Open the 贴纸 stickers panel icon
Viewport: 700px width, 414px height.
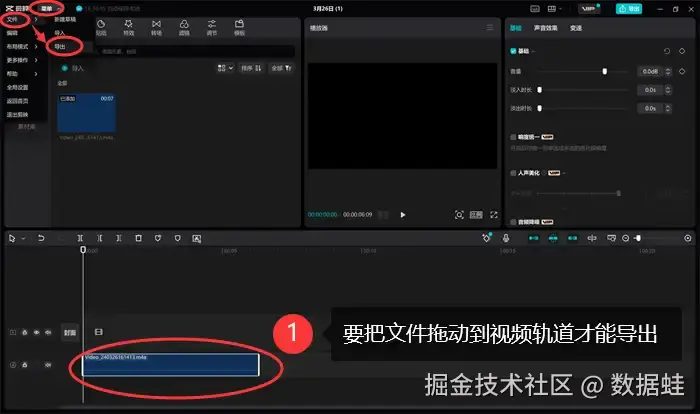[x=101, y=27]
